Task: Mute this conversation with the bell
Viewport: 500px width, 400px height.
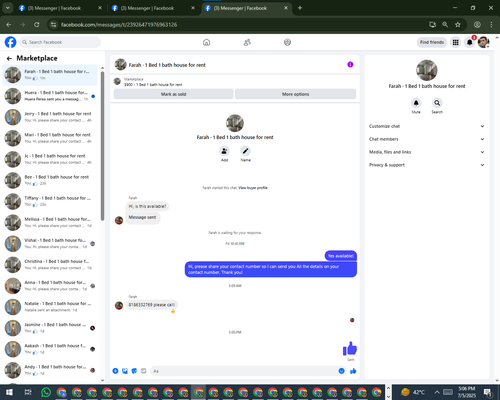Action: [x=416, y=103]
